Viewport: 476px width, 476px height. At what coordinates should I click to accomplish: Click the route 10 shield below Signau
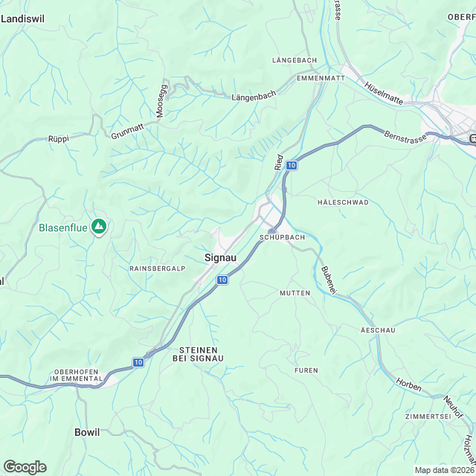click(x=222, y=280)
